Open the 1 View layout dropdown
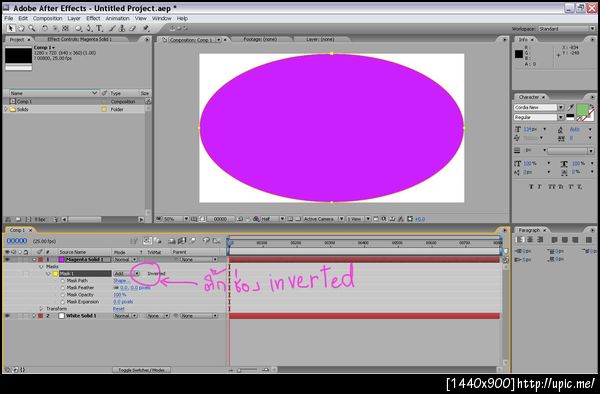Screen dimensions: 600x394 pos(359,219)
